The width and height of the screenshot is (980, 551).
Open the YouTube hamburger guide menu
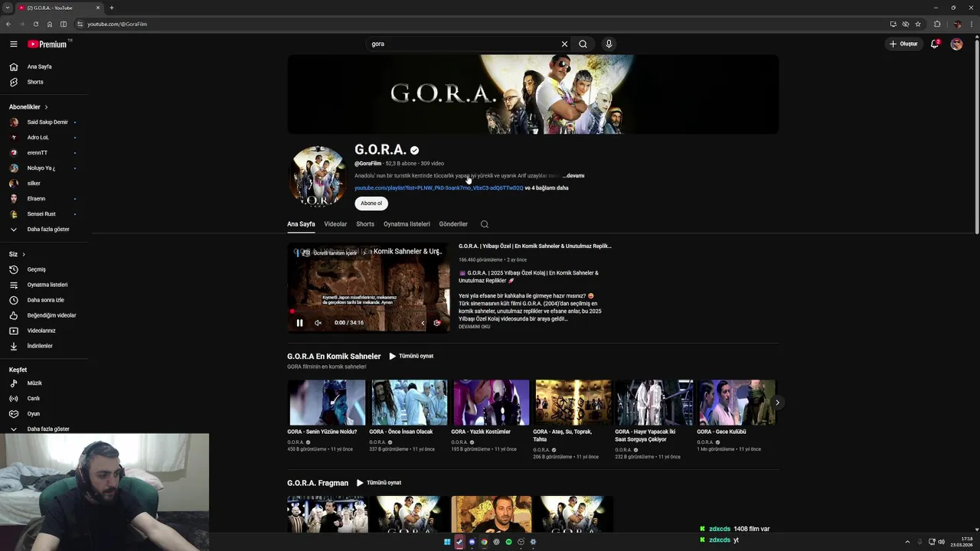point(13,44)
